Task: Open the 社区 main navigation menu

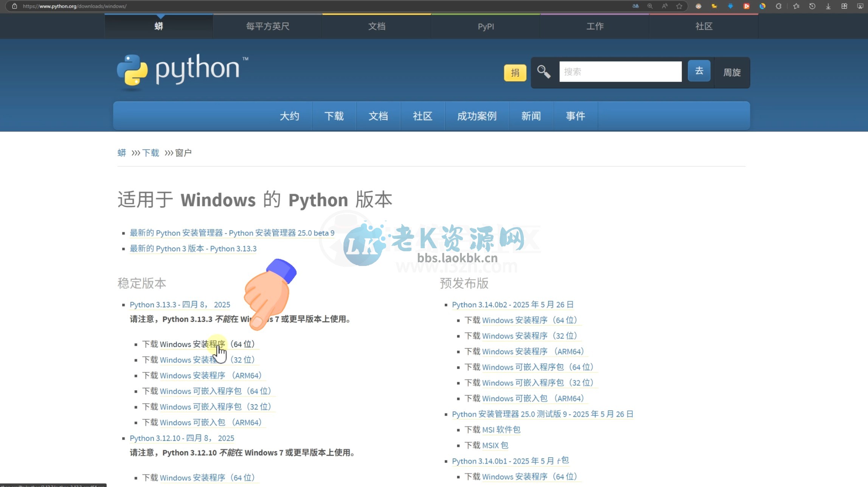Action: tap(422, 116)
